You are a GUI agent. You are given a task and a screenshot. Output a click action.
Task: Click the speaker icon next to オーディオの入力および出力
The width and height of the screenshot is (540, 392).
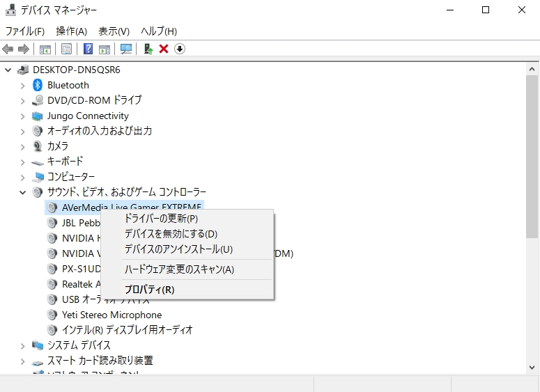click(37, 131)
